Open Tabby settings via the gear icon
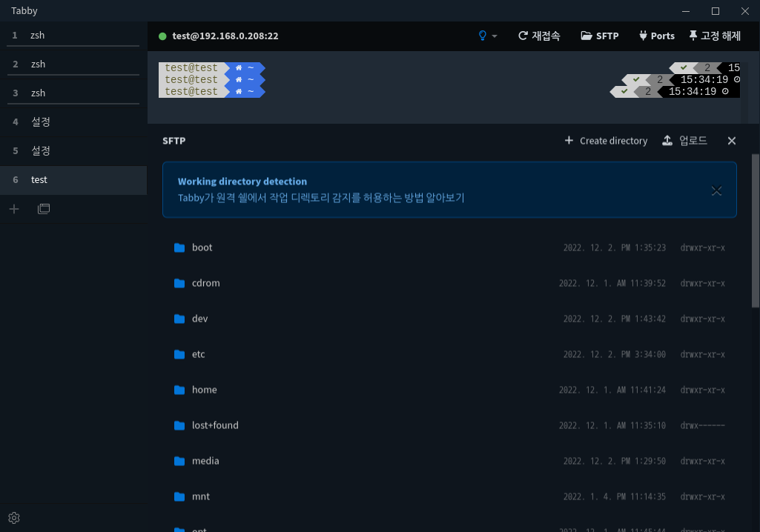 [x=13, y=517]
